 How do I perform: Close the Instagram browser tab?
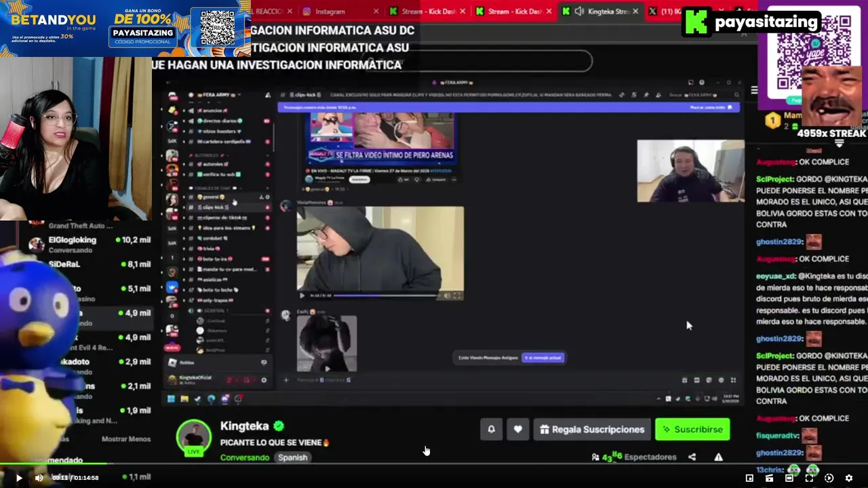click(376, 12)
